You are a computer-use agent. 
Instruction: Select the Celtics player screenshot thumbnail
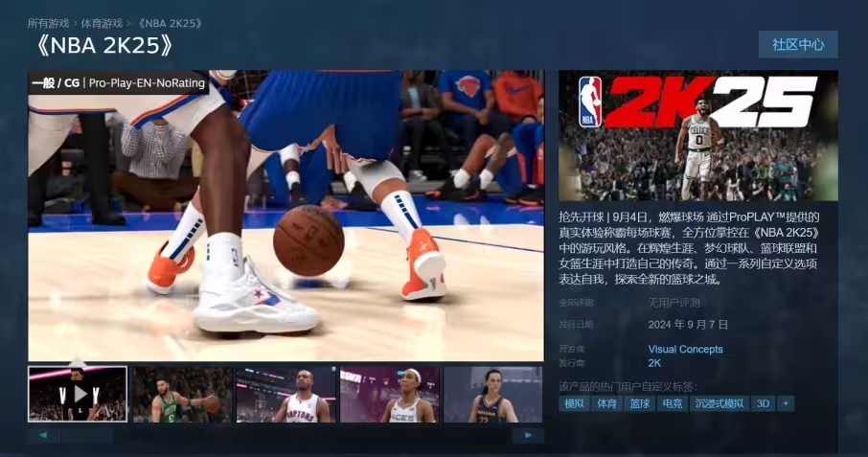pyautogui.click(x=182, y=395)
